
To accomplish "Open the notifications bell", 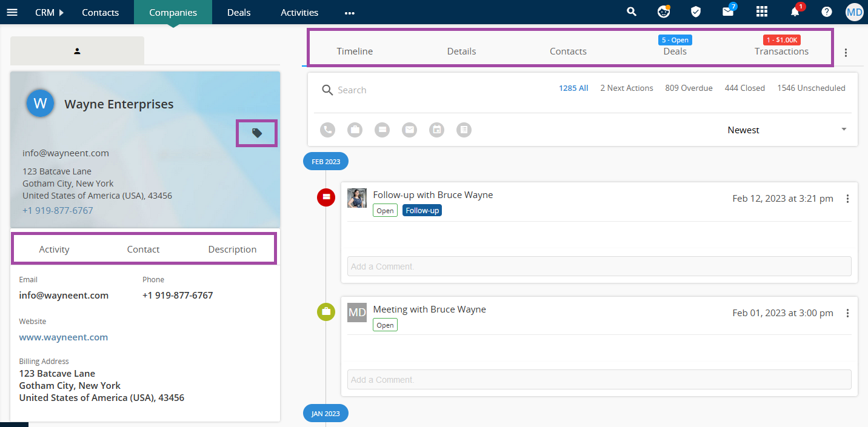I will (x=795, y=12).
